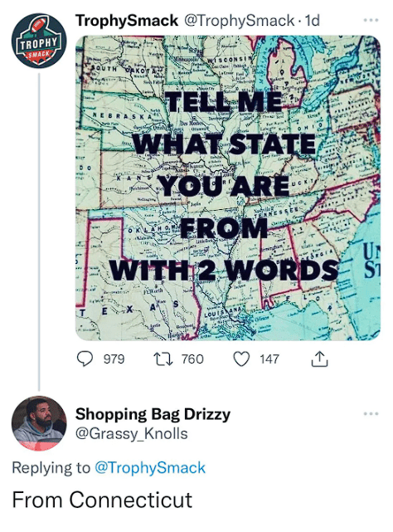Click the Shopping Bag Drizzy display name

pos(153,414)
